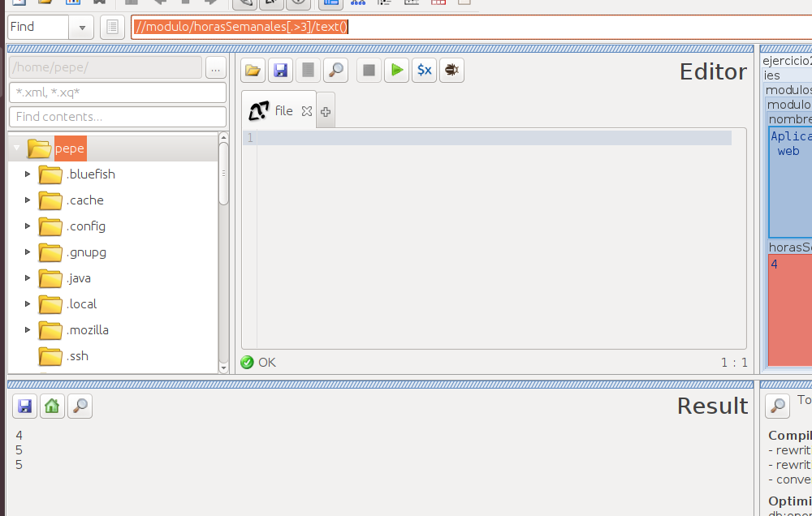Expand the .config folder
Viewport: 812px width, 516px height.
coord(28,226)
